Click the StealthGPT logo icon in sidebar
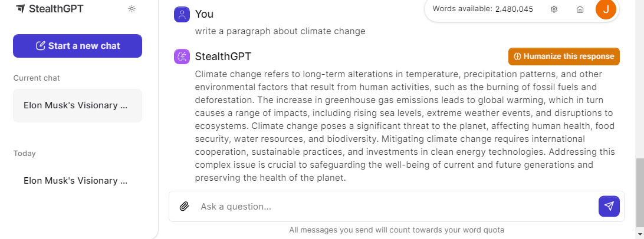Image resolution: width=644 pixels, height=239 pixels. [20, 9]
